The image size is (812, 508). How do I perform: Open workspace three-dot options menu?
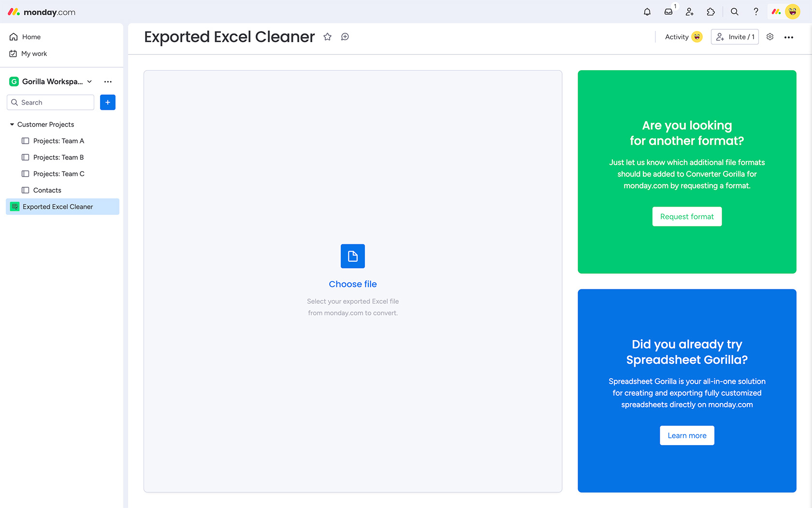pyautogui.click(x=108, y=82)
